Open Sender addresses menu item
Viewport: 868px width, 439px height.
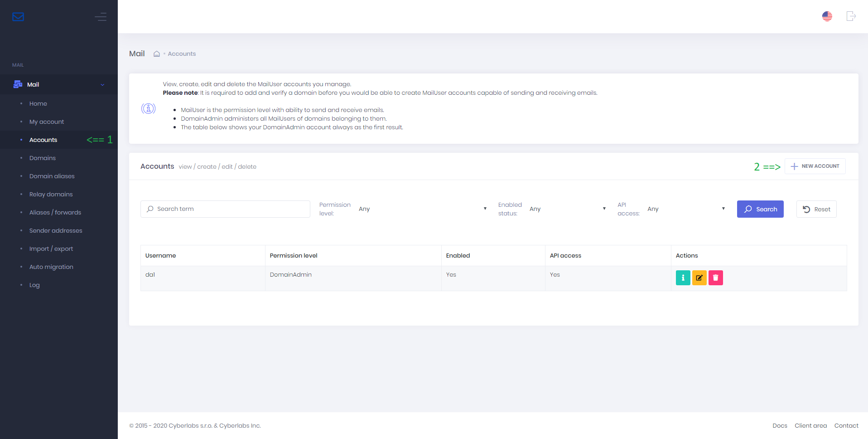(56, 230)
